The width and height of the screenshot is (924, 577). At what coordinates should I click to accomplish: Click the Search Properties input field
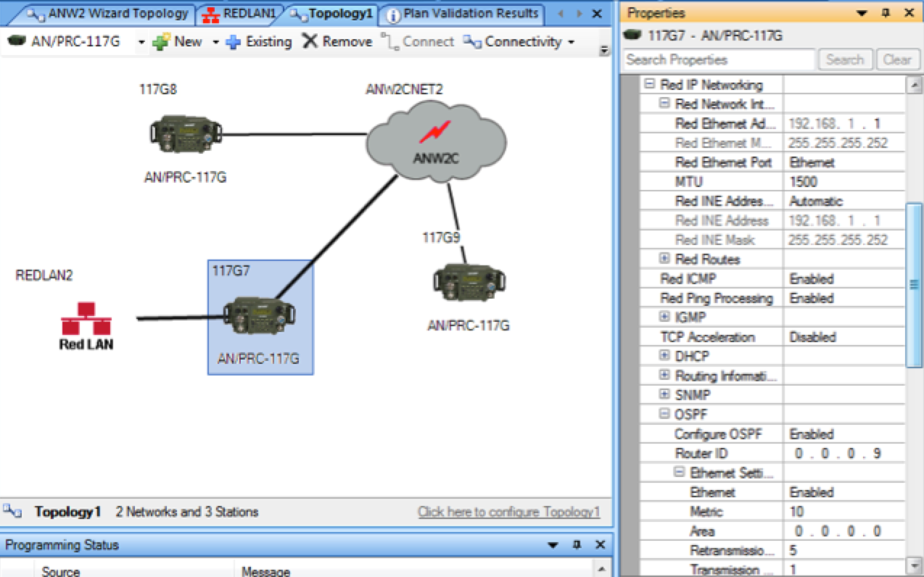[x=718, y=60]
